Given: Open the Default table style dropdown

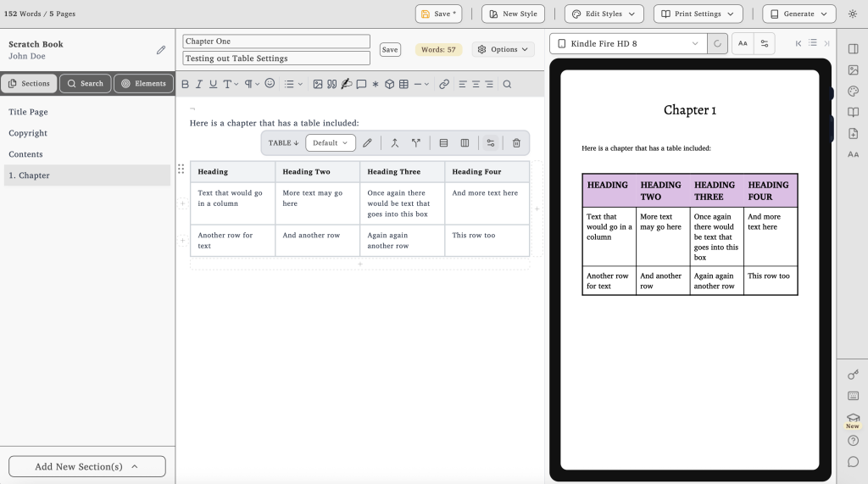Looking at the screenshot, I should click(x=330, y=143).
